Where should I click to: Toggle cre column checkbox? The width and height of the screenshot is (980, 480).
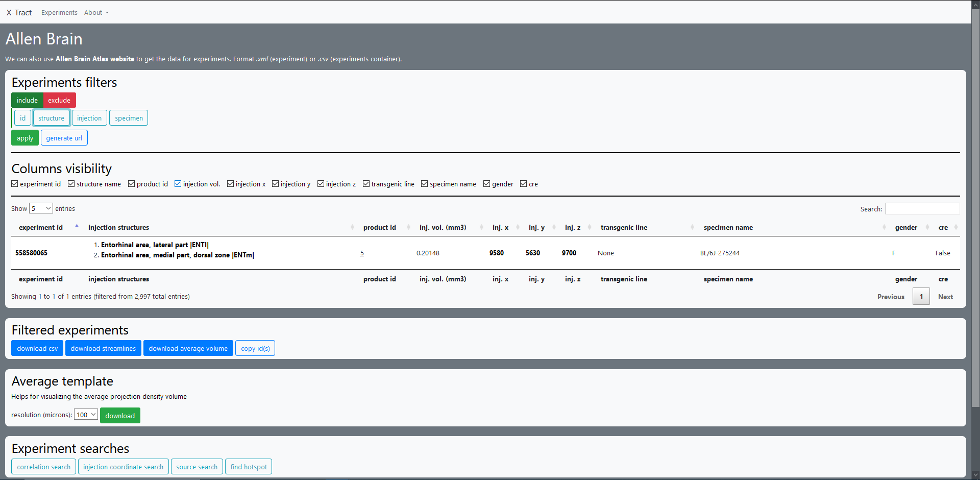pyautogui.click(x=524, y=184)
